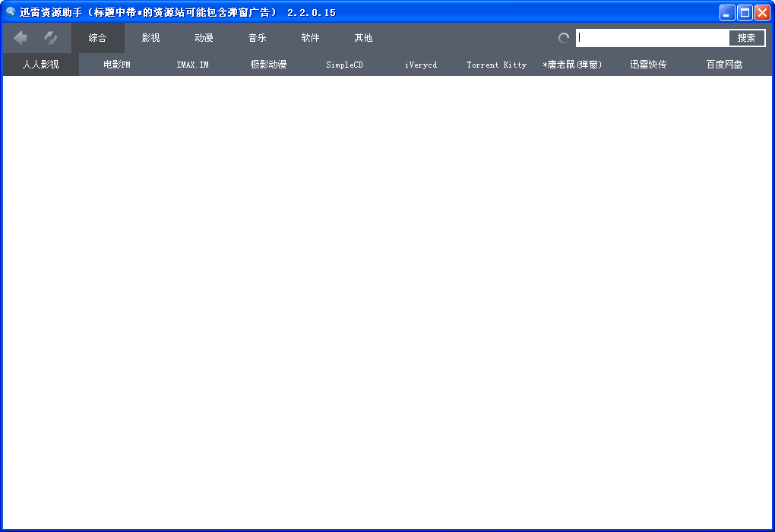Select the 人人影视 resource site
775x532 pixels.
point(40,65)
